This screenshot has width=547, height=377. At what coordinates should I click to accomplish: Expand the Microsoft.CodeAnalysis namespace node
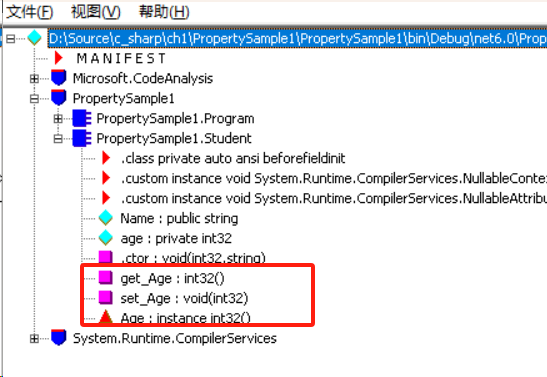coord(34,78)
